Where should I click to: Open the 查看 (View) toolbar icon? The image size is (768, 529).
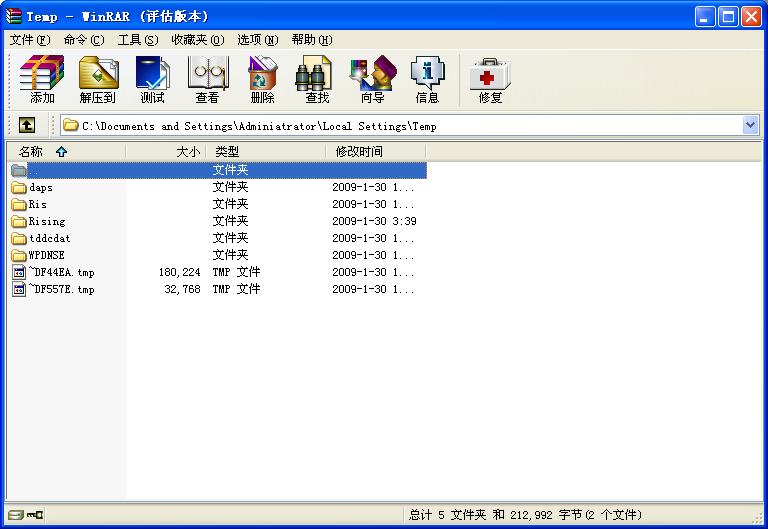(208, 73)
